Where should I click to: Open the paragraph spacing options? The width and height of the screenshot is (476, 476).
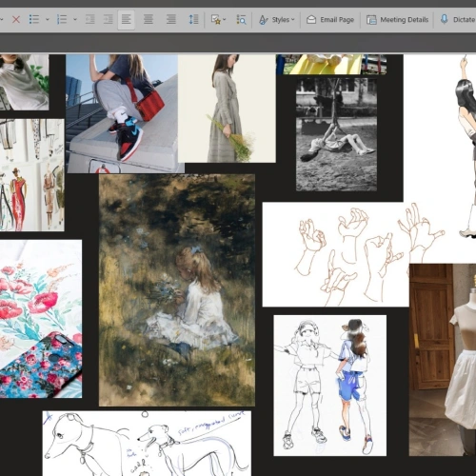coord(193,20)
